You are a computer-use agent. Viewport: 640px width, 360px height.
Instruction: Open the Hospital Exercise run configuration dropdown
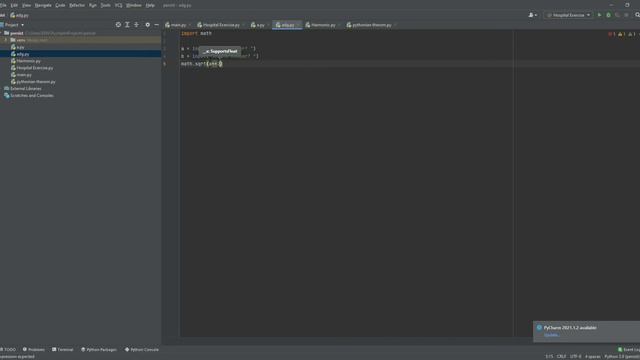pyautogui.click(x=568, y=15)
